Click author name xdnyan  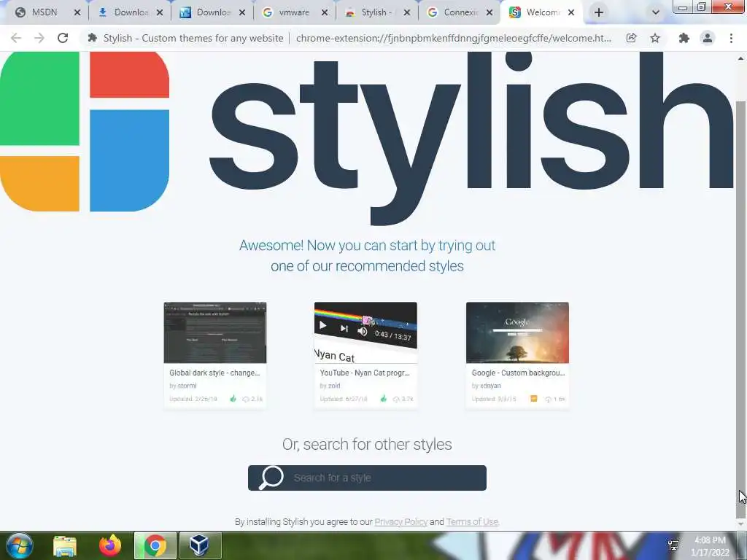pos(490,386)
